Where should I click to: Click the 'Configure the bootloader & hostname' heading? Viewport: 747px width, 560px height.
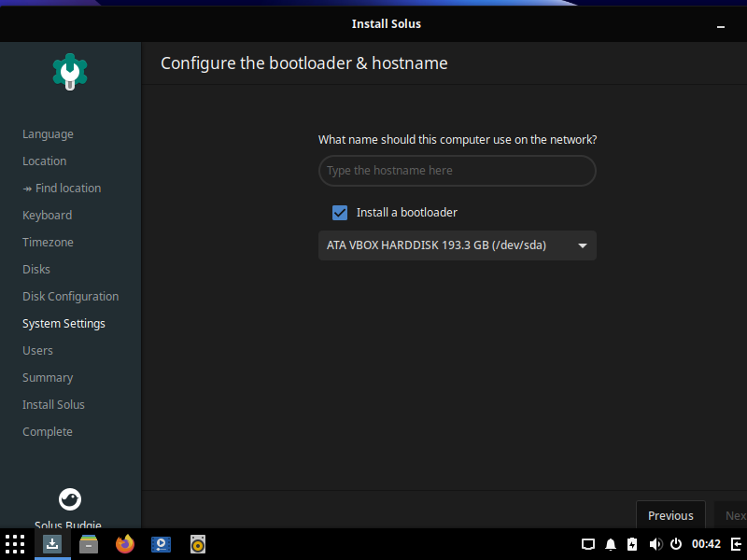tap(304, 63)
